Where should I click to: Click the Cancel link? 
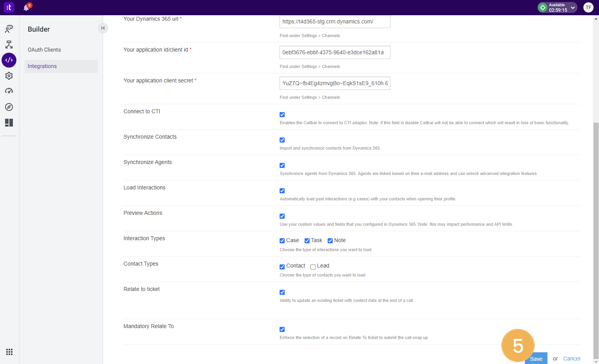point(571,358)
